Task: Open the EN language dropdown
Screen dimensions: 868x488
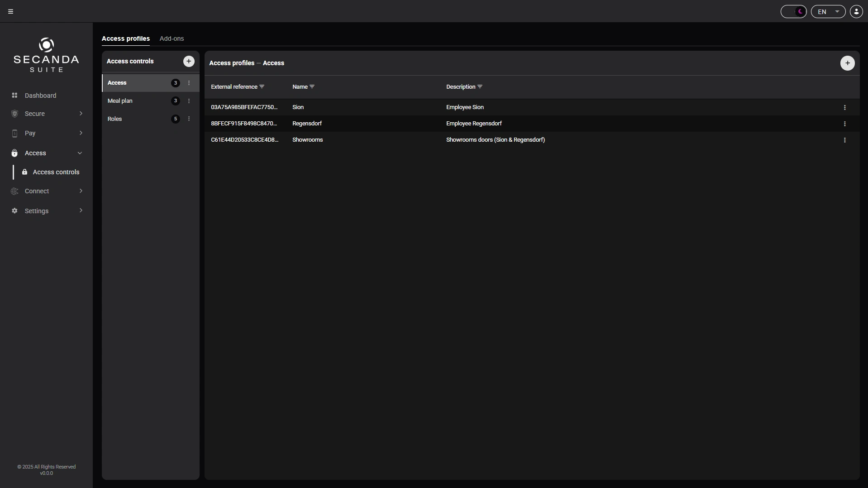Action: [x=828, y=12]
